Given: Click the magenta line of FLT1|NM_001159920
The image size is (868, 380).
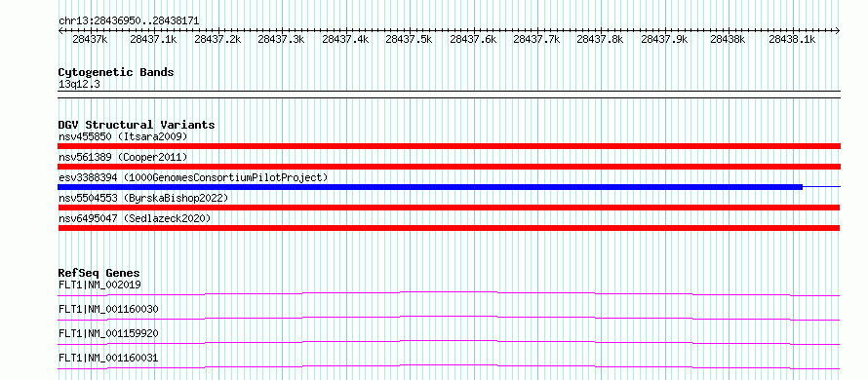Looking at the screenshot, I should 449,342.
